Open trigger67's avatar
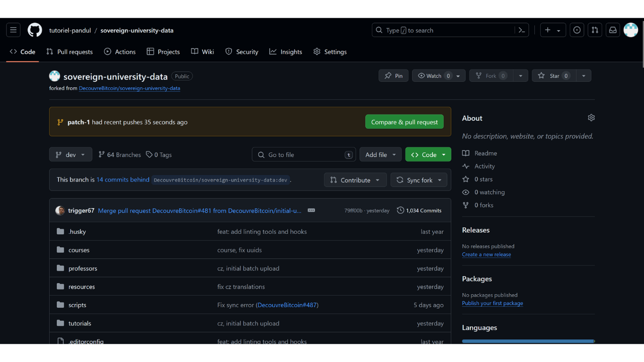The height and width of the screenshot is (362, 644). (60, 211)
